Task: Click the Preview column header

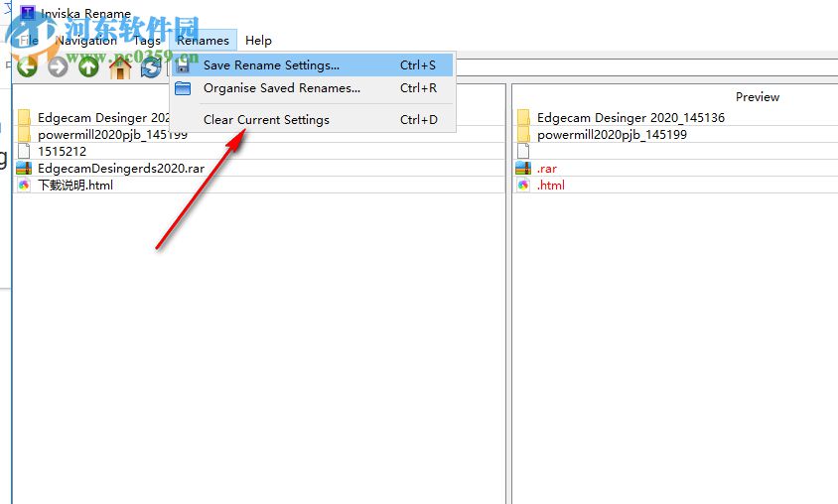Action: click(x=758, y=96)
